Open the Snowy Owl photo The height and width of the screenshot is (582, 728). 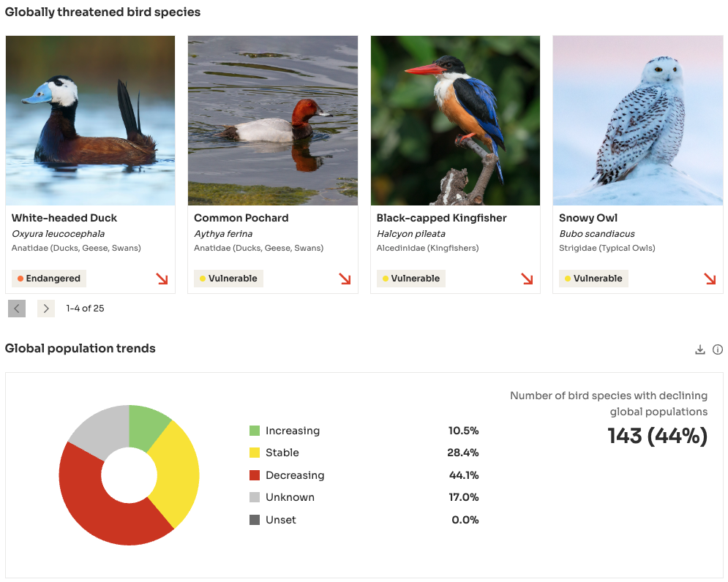(637, 121)
